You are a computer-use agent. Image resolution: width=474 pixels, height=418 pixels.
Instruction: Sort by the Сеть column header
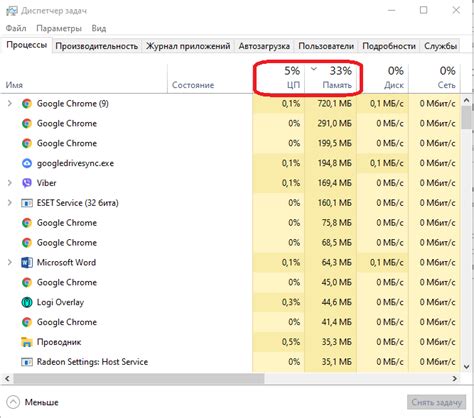434,78
